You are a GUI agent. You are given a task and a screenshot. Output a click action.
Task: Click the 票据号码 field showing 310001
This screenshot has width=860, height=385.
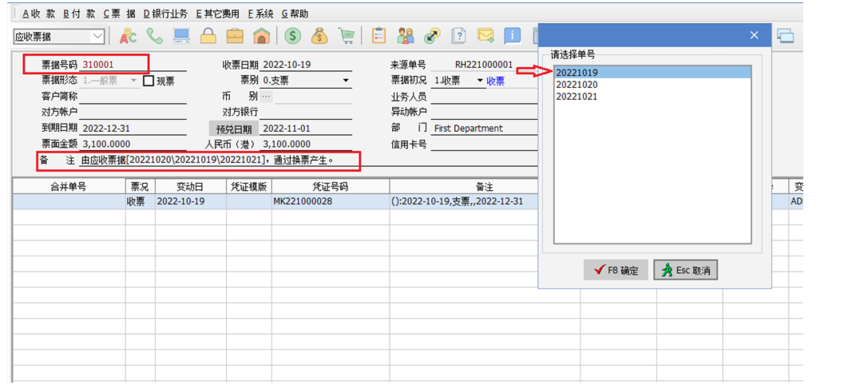tap(133, 65)
